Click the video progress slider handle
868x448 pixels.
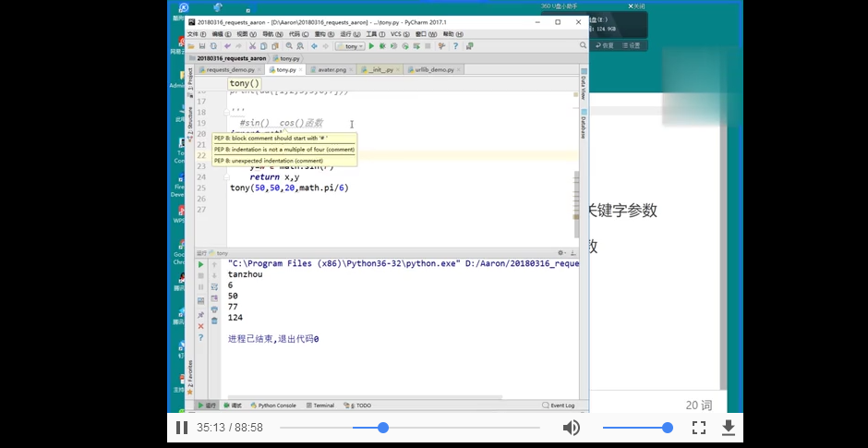click(383, 428)
